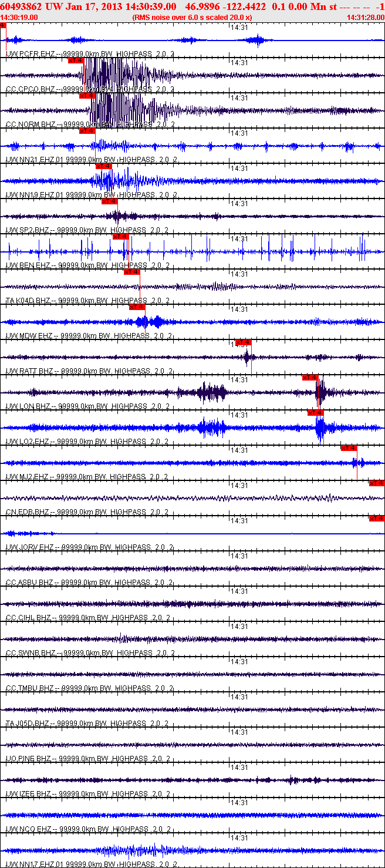Select the UO.PINE.BHZ station label

pos(87,759)
